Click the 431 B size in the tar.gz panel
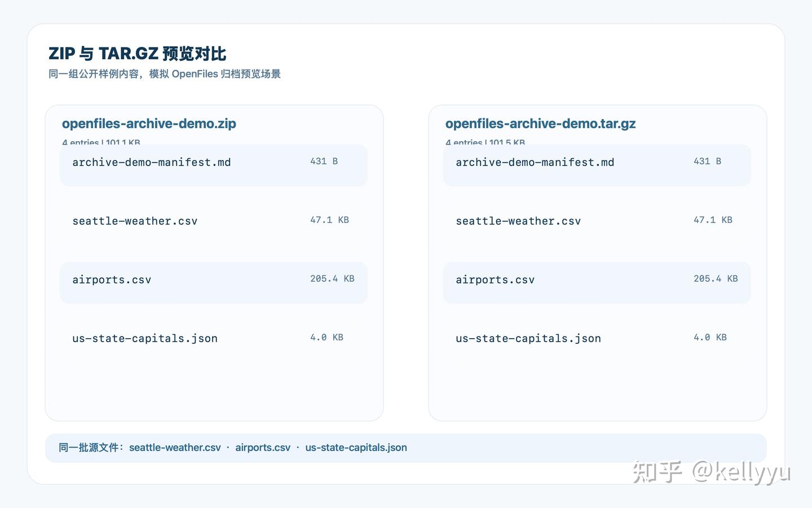The height and width of the screenshot is (508, 812). [707, 161]
